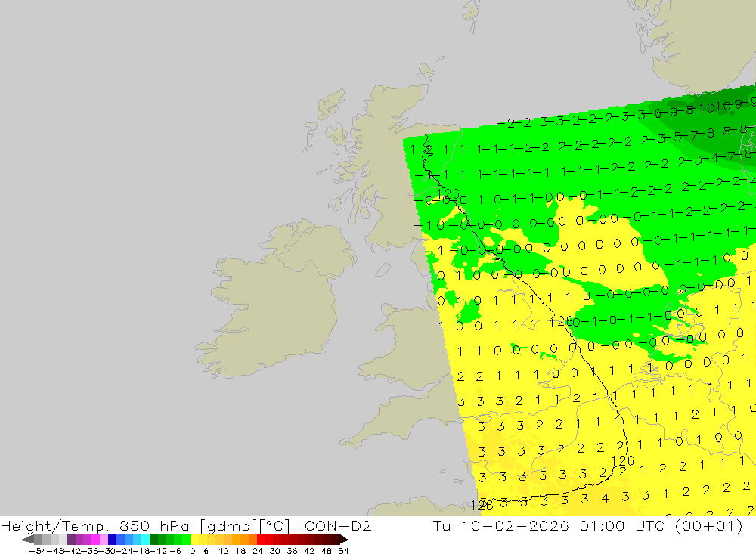The width and height of the screenshot is (756, 554).
Task: Click the '[°C]' unit label
Action: (x=275, y=525)
